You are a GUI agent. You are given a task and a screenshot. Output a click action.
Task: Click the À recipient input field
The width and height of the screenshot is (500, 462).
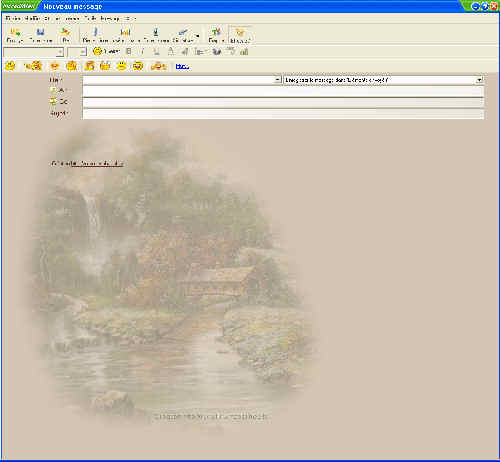(283, 91)
